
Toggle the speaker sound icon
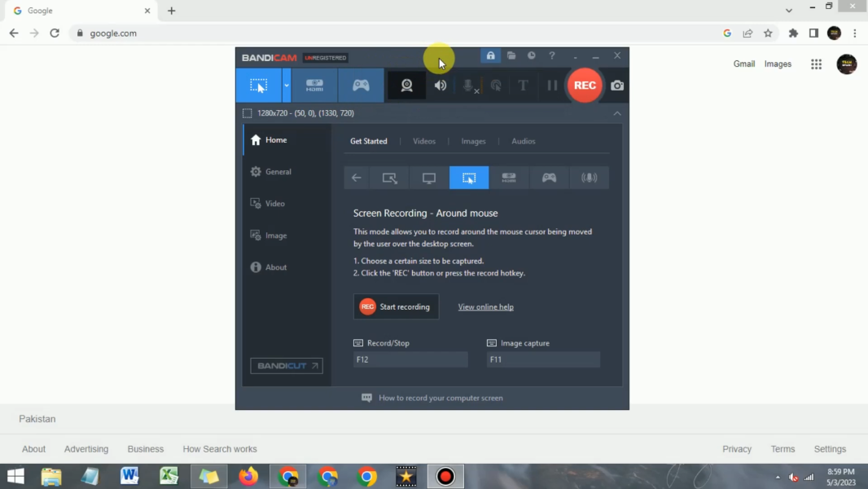[441, 86]
